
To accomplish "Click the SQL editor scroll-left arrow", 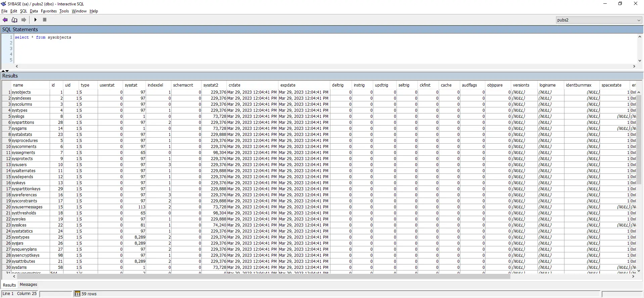I will [x=17, y=66].
